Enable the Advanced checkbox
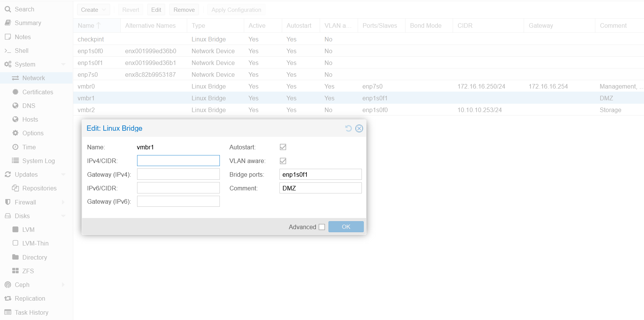644x320 pixels. coord(322,227)
